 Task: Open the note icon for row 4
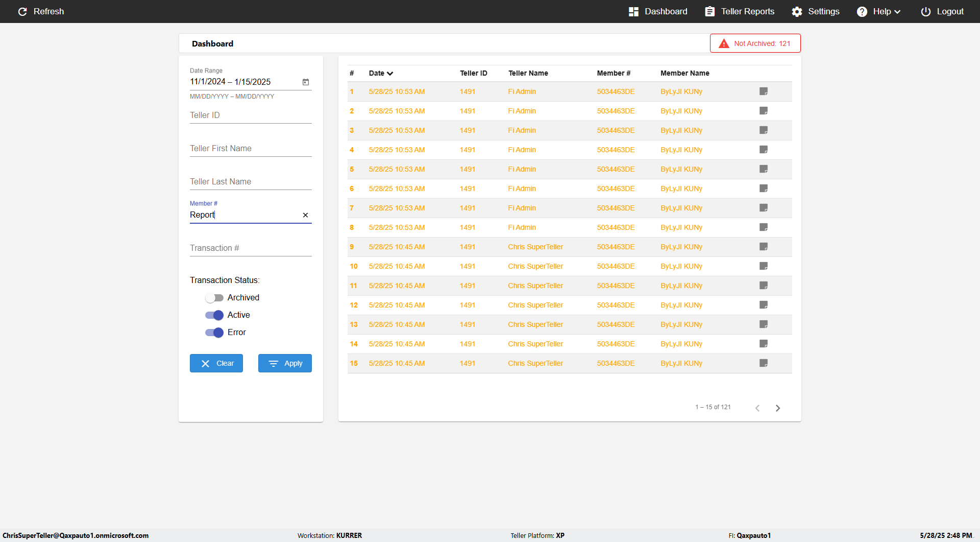tap(764, 150)
